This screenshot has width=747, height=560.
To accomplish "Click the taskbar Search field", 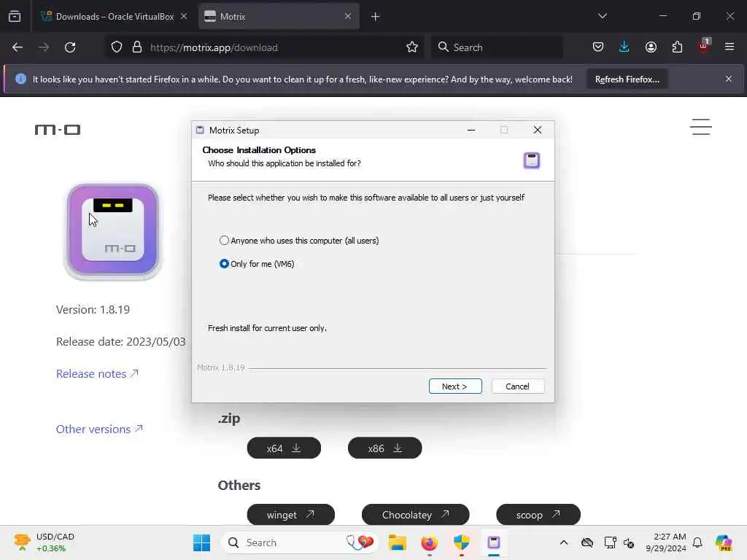I will coord(300,542).
